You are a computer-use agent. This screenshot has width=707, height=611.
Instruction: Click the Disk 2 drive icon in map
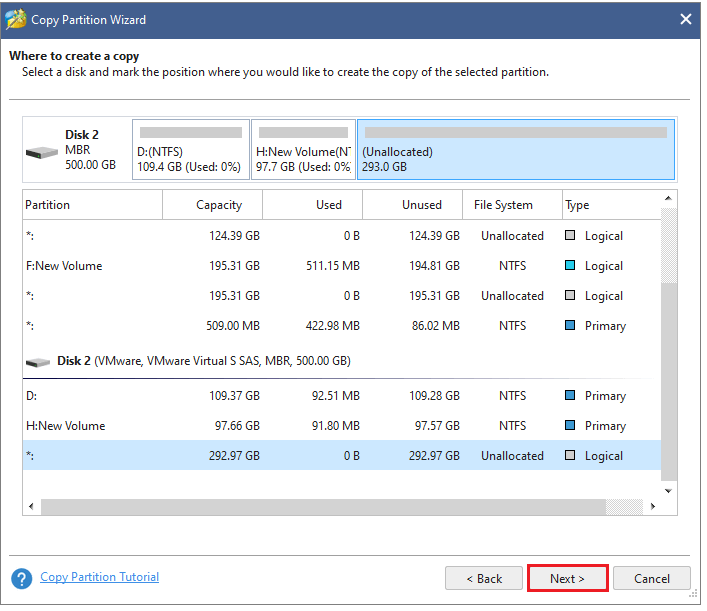pos(41,152)
